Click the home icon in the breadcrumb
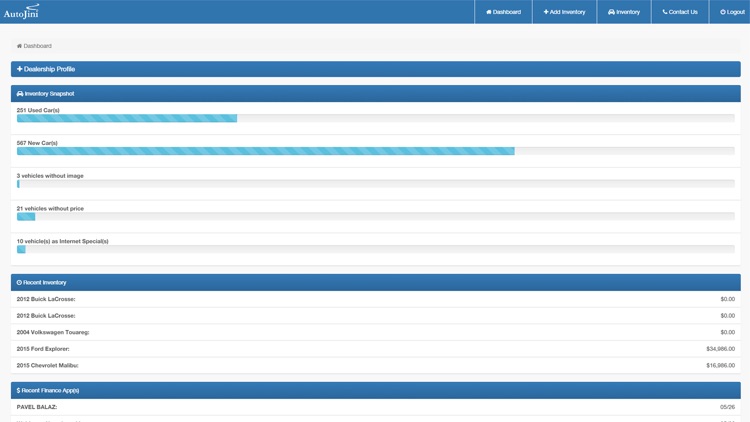Screen dimensions: 750x422 coord(19,46)
